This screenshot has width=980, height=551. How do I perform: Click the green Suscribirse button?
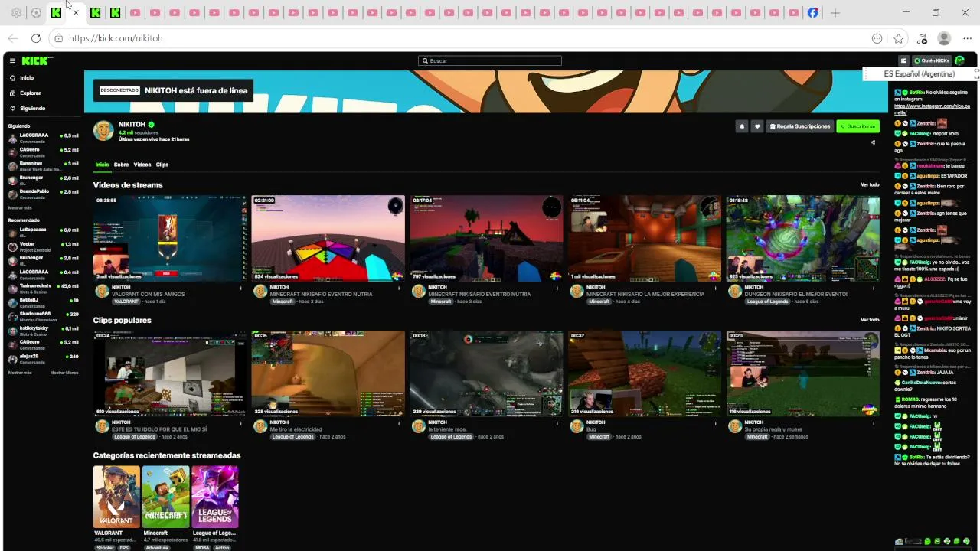[x=857, y=126]
